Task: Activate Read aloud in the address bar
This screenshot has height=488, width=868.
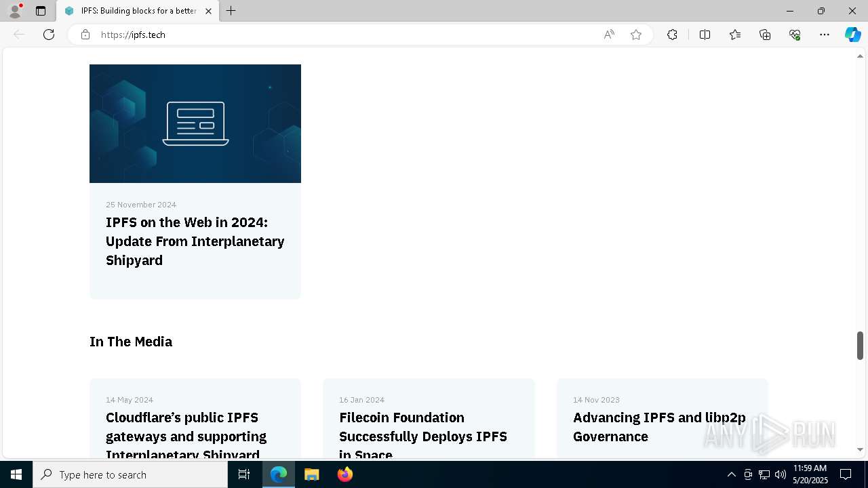Action: click(x=609, y=35)
